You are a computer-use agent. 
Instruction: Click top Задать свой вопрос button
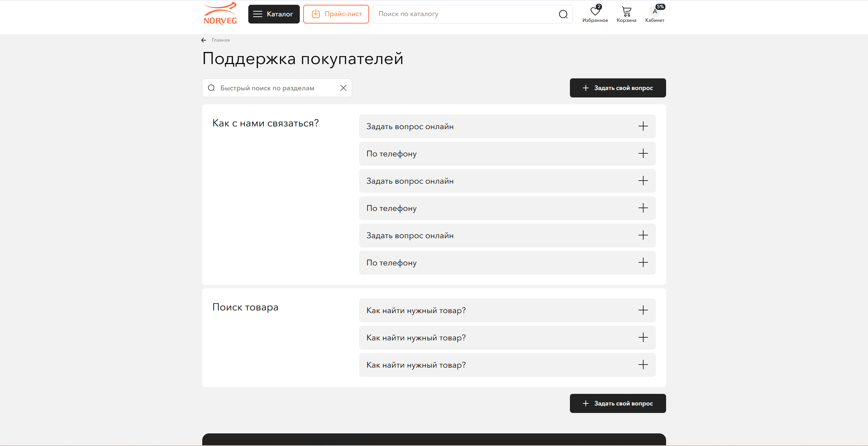tap(618, 88)
